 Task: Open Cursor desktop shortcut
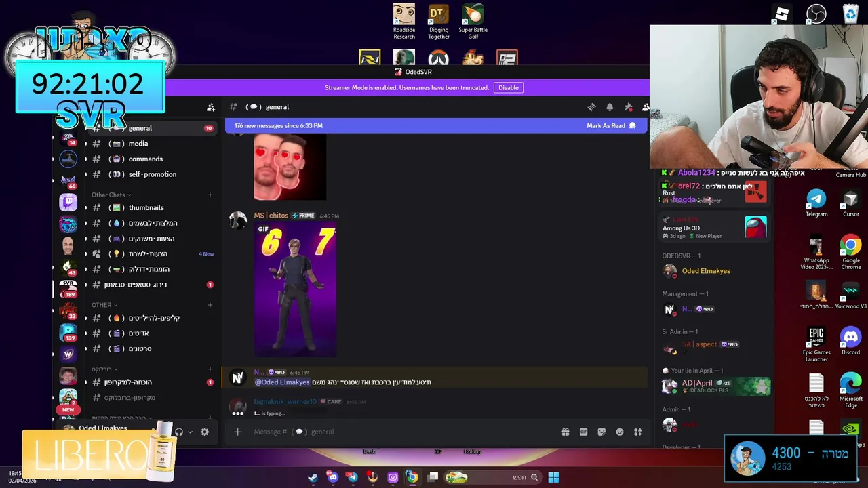point(850,203)
